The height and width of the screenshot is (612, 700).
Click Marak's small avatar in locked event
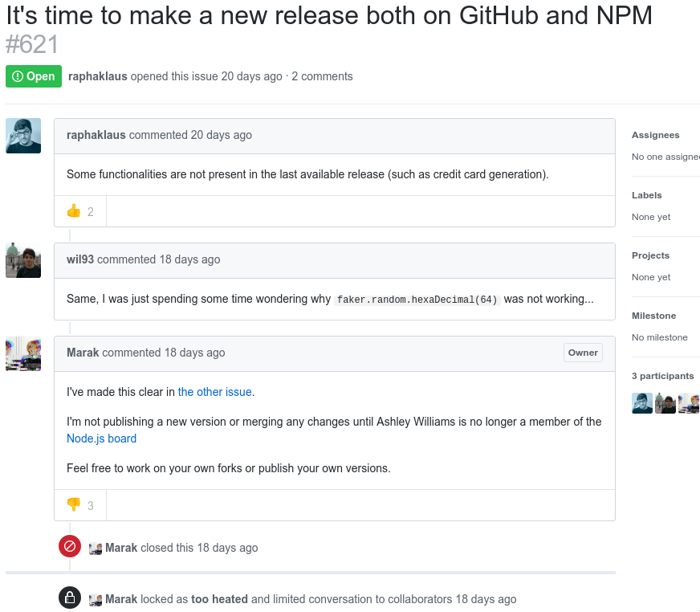(x=96, y=600)
